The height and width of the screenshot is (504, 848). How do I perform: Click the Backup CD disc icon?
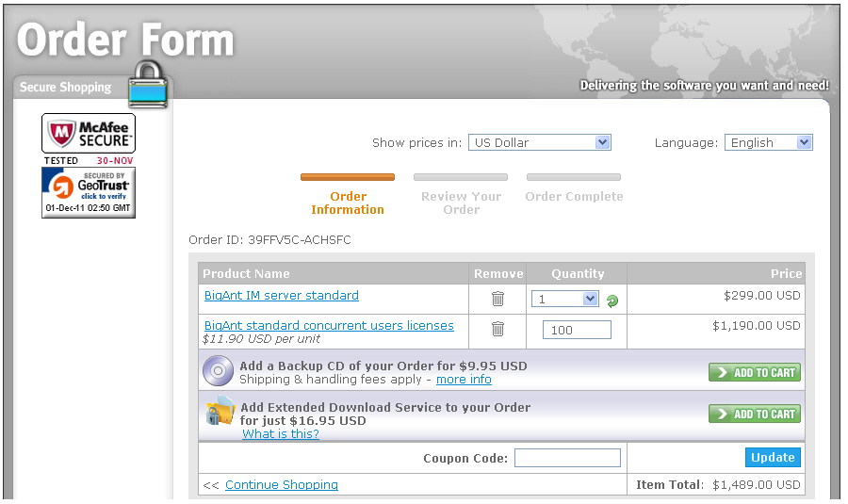(x=218, y=371)
